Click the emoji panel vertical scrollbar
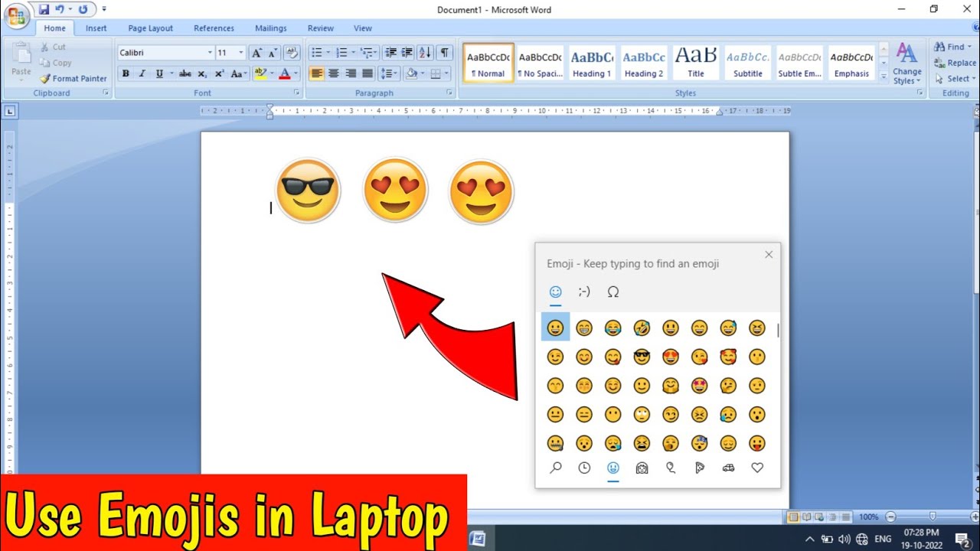Screen dimensions: 980x551 coord(778,331)
